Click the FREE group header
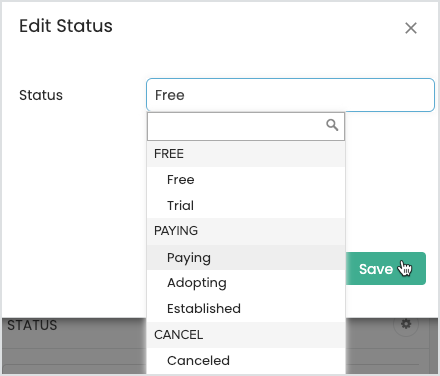Viewport: 440px width, 376px height. point(246,154)
